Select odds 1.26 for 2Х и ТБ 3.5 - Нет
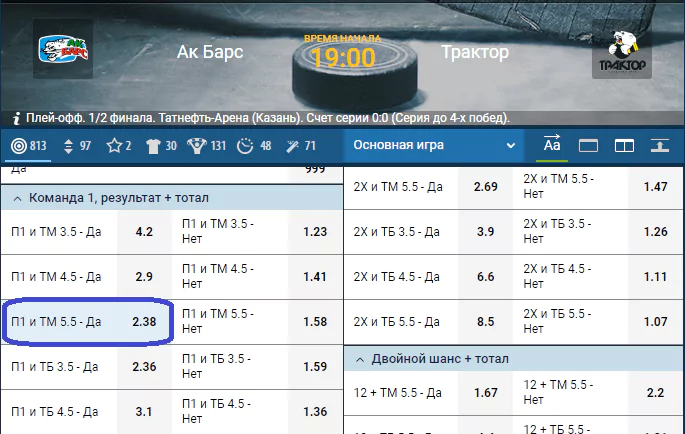685x434 pixels. tap(655, 232)
